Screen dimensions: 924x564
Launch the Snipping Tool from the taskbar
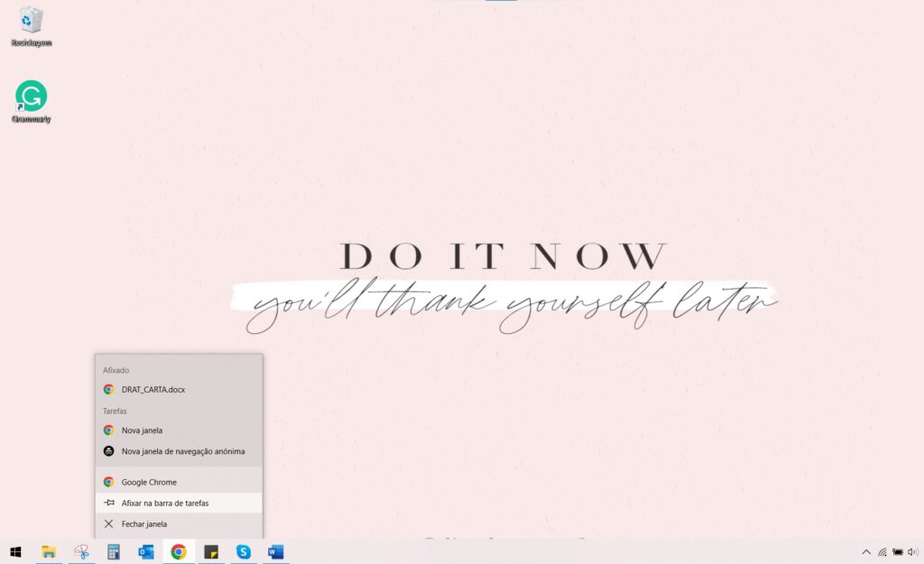click(81, 551)
